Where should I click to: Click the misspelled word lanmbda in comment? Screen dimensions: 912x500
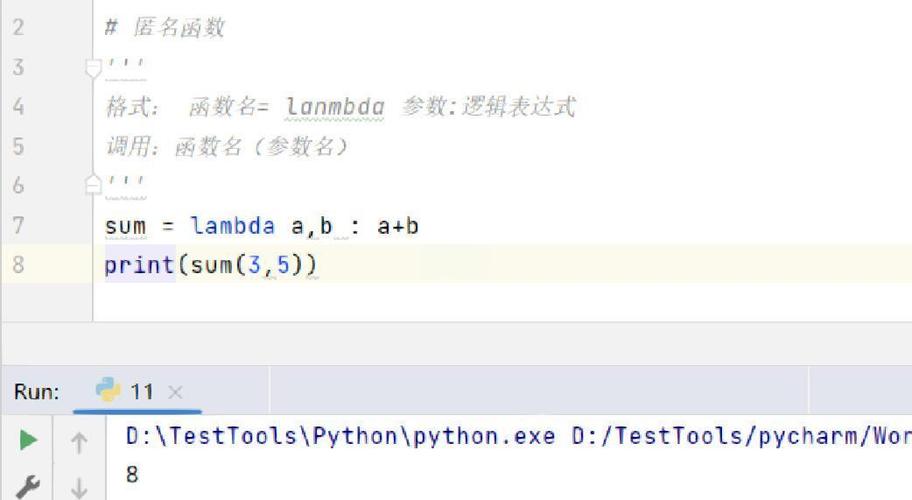coord(334,107)
